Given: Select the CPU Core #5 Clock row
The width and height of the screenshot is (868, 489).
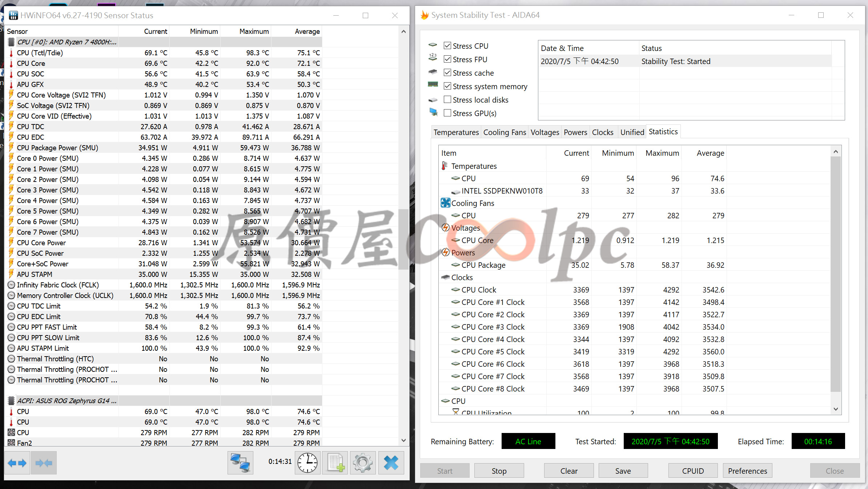Looking at the screenshot, I should pyautogui.click(x=583, y=351).
